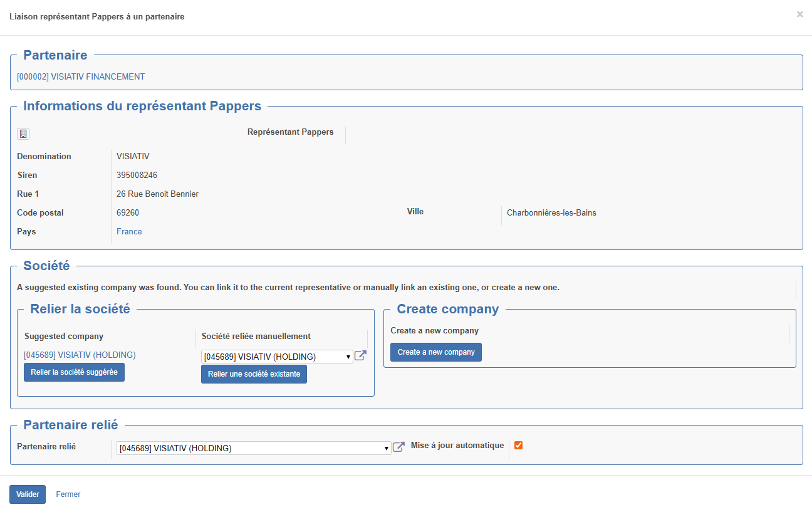Click the Informations du représentant Pappers heading
The image size is (812, 512).
pyautogui.click(x=142, y=106)
